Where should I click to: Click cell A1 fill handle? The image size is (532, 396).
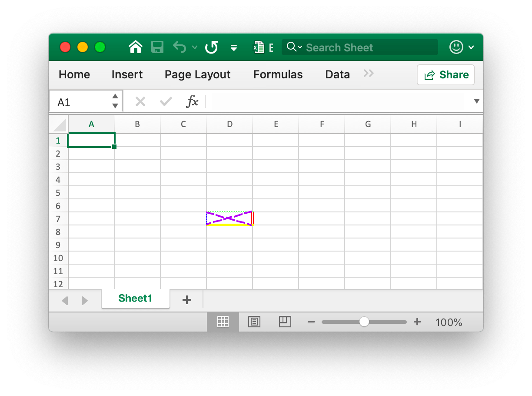point(114,147)
